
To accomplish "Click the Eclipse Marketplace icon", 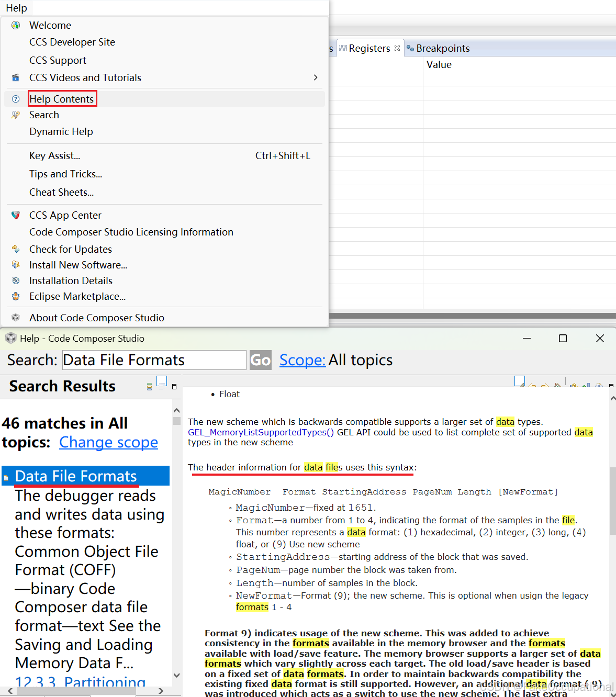I will coord(16,296).
